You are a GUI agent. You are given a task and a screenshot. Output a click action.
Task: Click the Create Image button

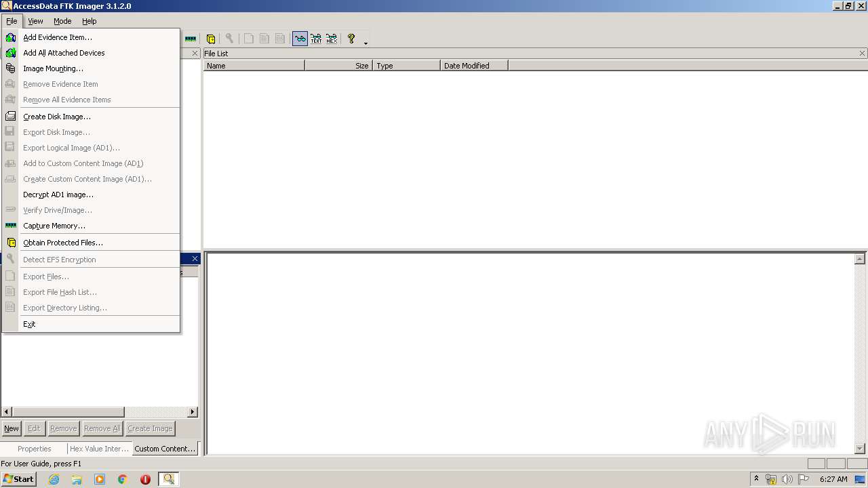(150, 428)
